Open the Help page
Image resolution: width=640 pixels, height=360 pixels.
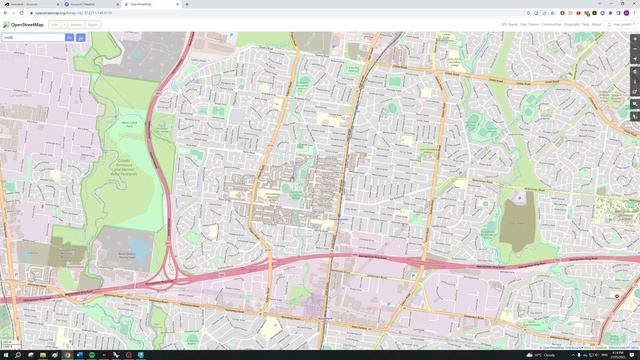coord(585,24)
